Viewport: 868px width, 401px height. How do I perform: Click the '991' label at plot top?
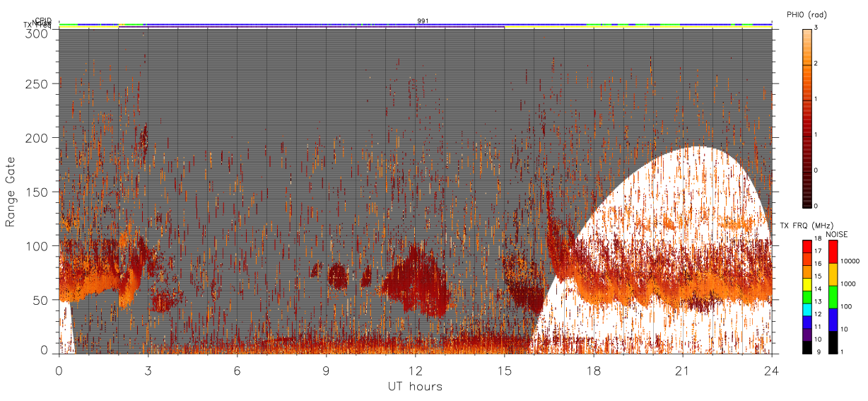(423, 21)
